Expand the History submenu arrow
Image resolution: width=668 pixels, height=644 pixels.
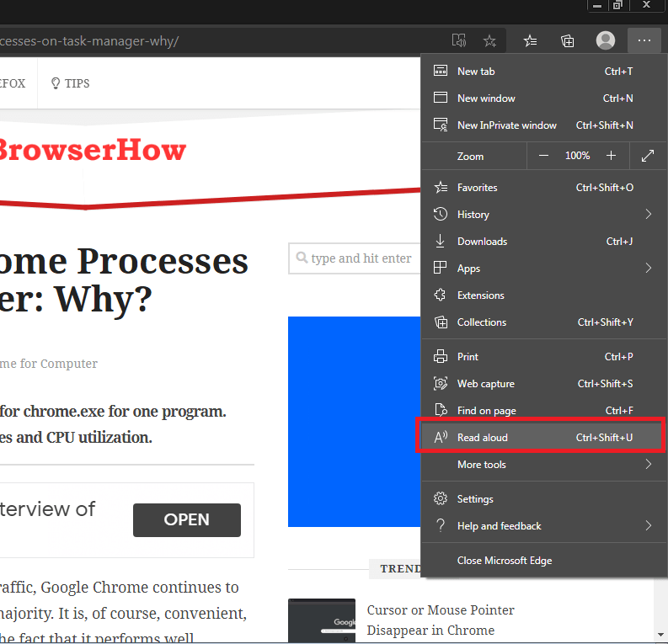click(649, 214)
